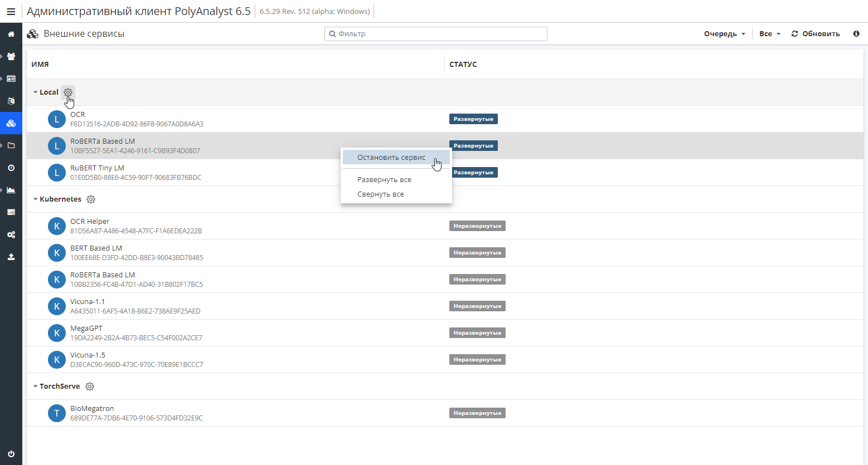Select the Vicuna-1.1 service name
The width and height of the screenshot is (868, 465).
click(88, 302)
